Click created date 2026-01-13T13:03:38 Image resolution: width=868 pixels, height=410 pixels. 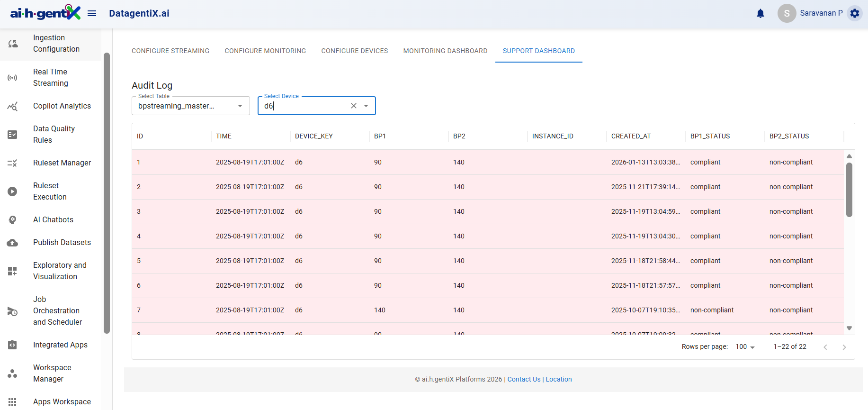645,162
